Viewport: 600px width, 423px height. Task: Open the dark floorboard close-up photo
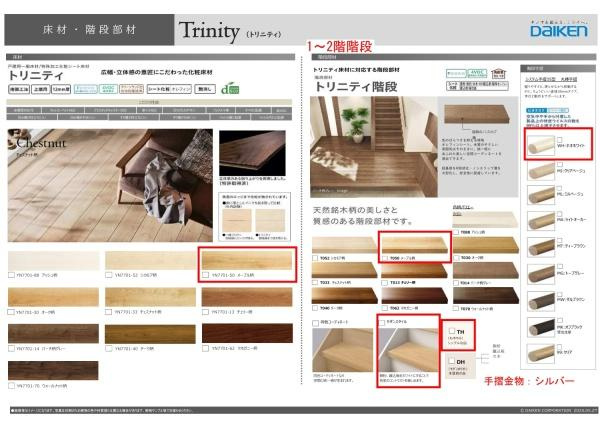252,153
